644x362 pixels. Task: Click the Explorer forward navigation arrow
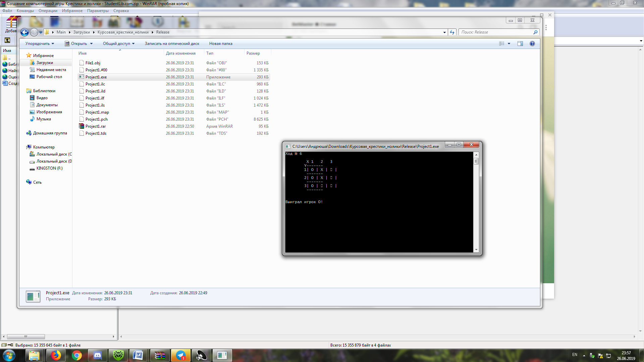click(34, 32)
